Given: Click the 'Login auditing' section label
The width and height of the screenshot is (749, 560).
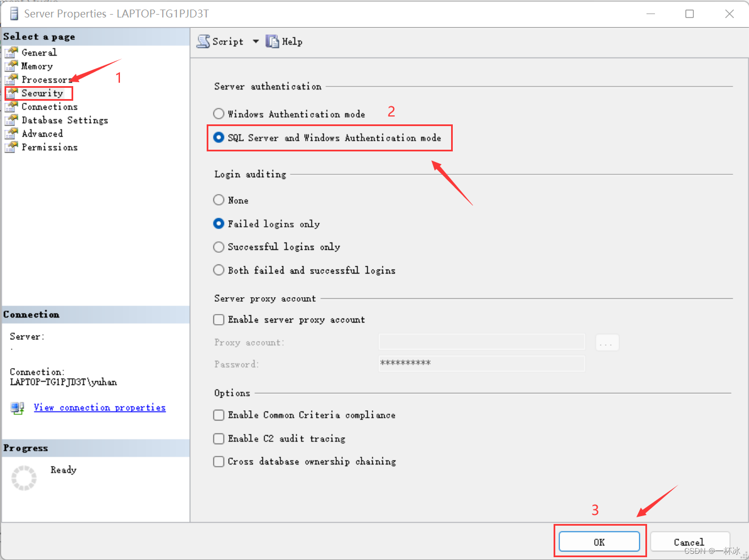Looking at the screenshot, I should pos(250,174).
